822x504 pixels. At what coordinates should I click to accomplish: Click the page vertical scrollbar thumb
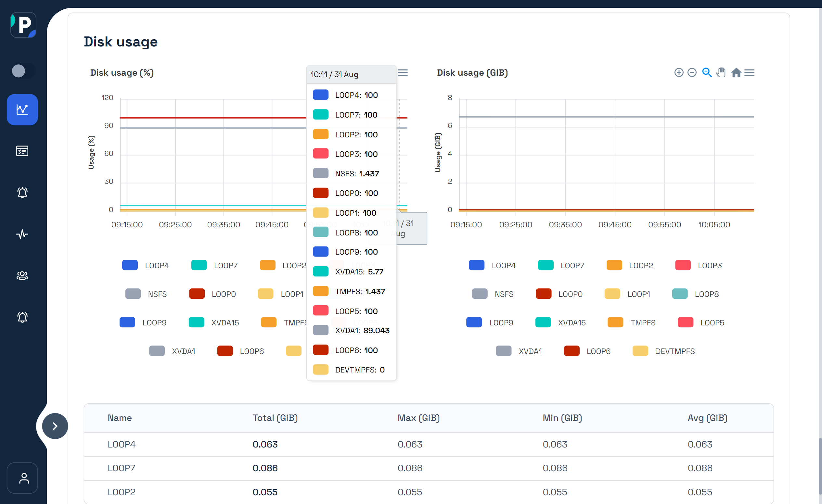(820, 467)
